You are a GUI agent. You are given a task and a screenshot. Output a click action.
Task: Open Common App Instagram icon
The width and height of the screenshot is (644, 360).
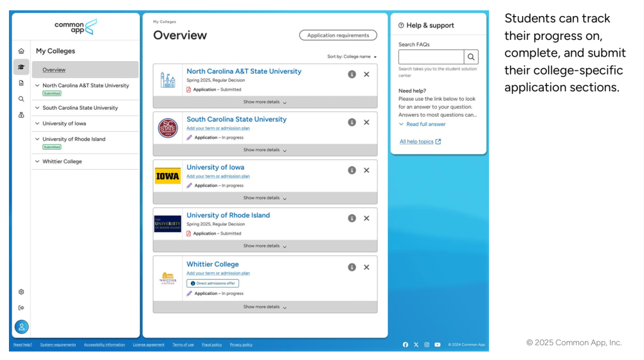427,345
